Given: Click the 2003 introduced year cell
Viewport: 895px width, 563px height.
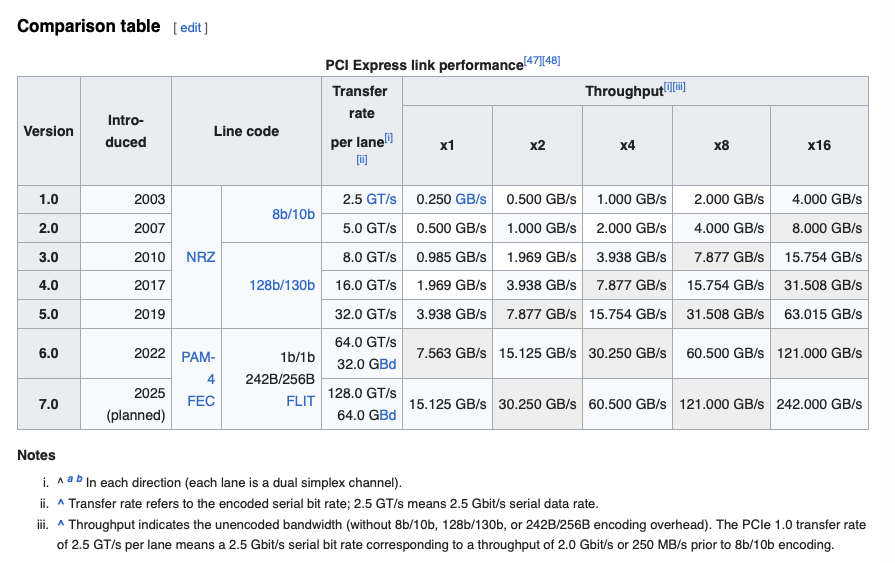Looking at the screenshot, I should pos(126,199).
